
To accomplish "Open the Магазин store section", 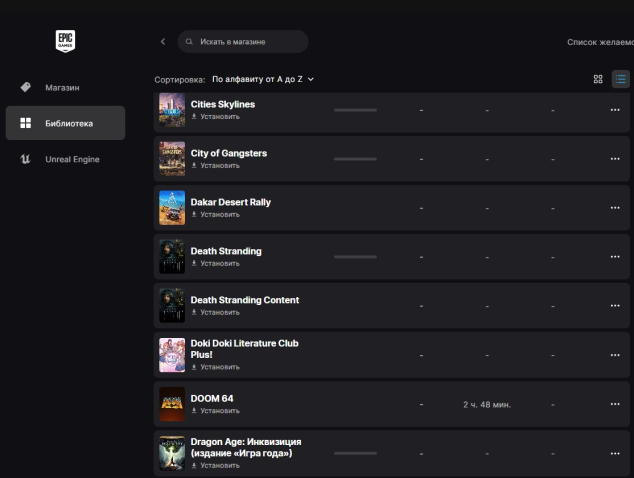I will pos(62,87).
